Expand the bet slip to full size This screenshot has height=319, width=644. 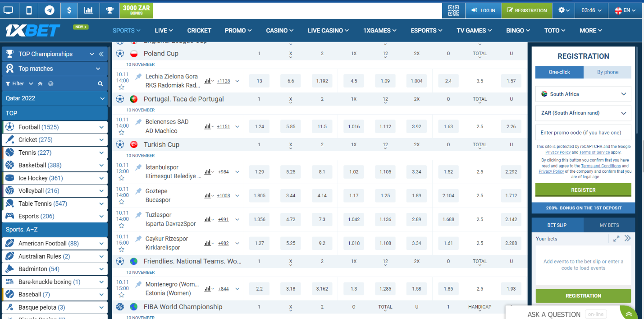(616, 239)
